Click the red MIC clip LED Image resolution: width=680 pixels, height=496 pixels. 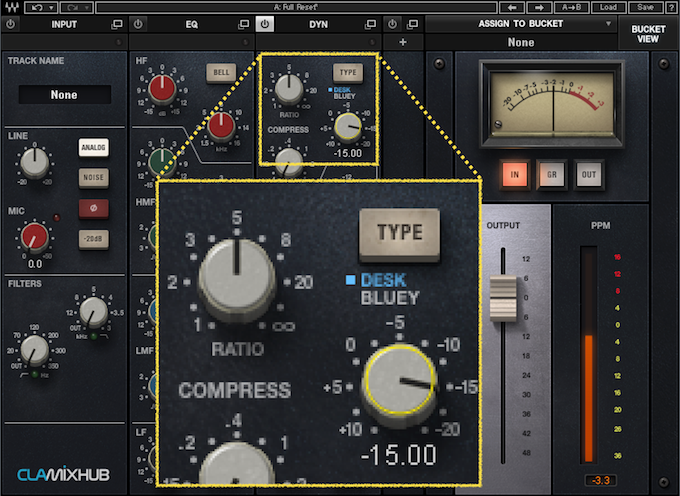tap(56, 218)
